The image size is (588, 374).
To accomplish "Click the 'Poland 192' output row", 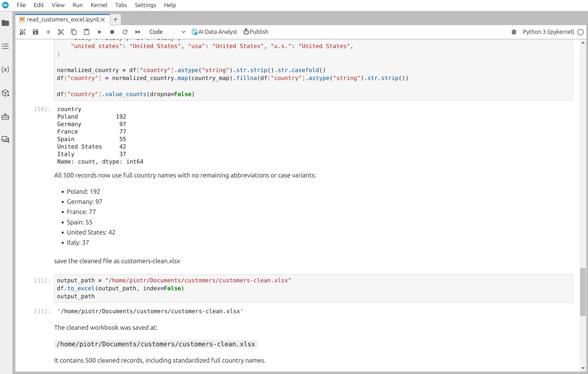I will [x=91, y=117].
